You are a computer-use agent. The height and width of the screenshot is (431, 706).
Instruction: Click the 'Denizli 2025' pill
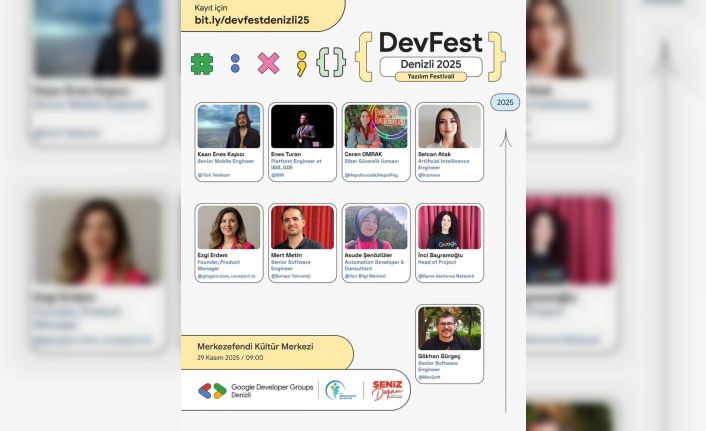(x=431, y=64)
